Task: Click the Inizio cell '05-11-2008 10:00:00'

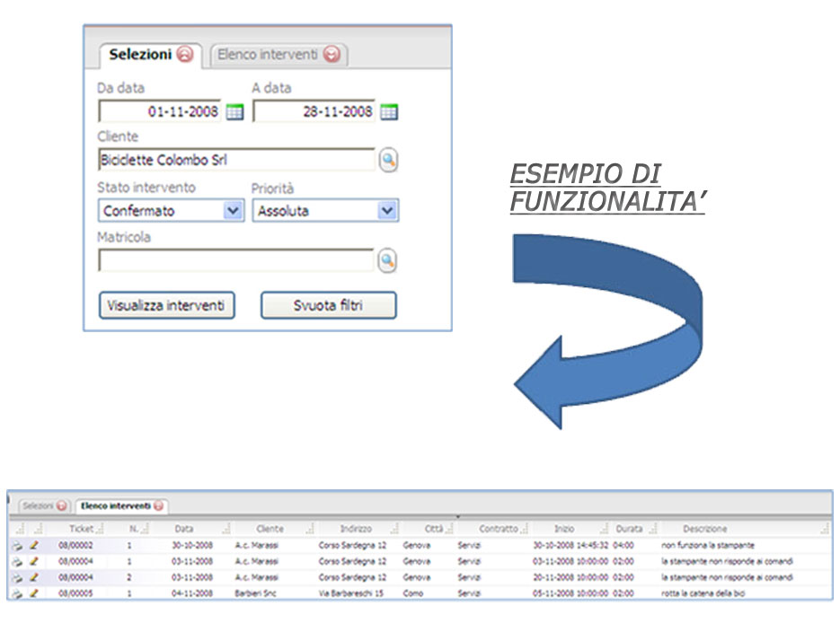Action: pos(570,593)
